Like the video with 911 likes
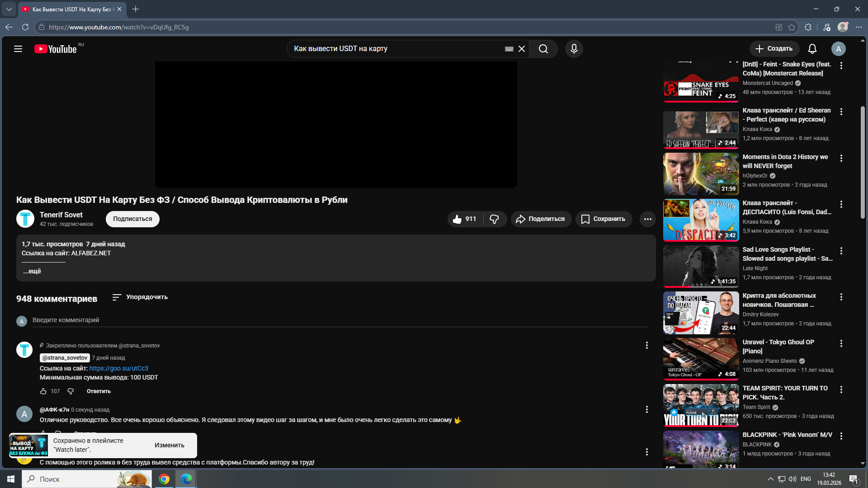The height and width of the screenshot is (488, 868). [464, 219]
